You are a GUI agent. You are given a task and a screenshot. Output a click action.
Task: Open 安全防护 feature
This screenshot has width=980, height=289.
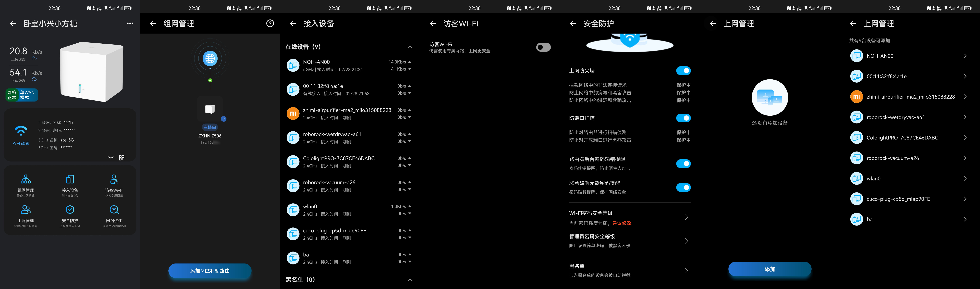(70, 216)
